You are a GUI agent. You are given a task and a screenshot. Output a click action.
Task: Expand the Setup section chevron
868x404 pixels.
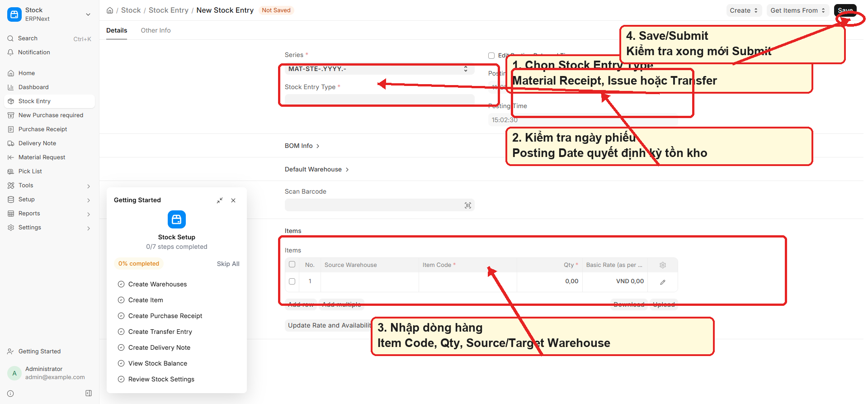(89, 200)
